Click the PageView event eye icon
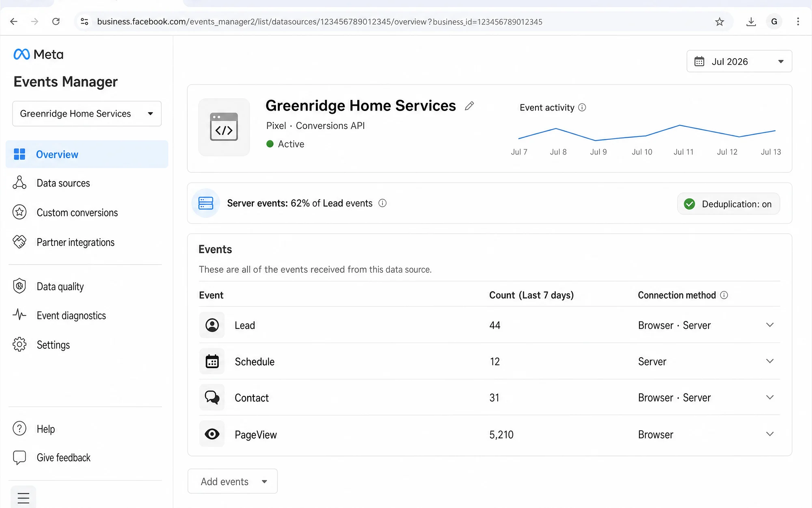This screenshot has width=812, height=508. 212,434
